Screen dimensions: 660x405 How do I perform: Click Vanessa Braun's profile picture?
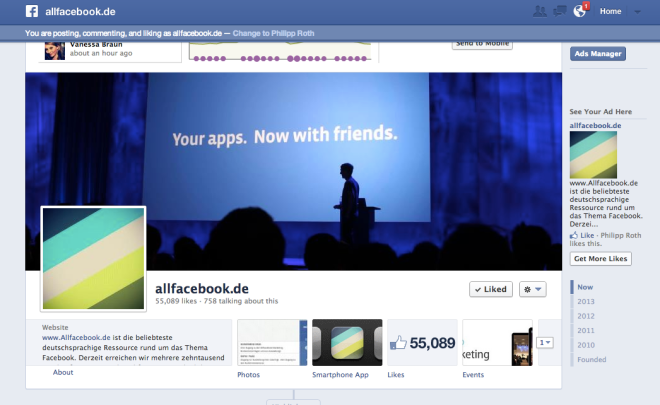coord(55,51)
